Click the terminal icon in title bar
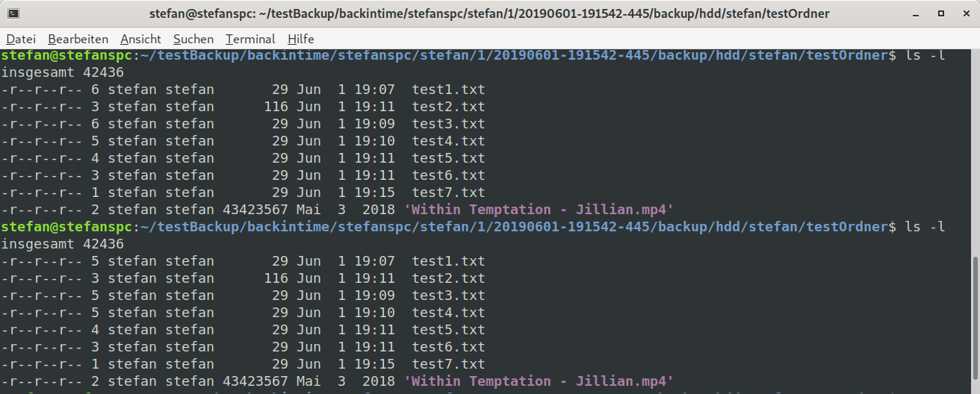The height and width of the screenshot is (394, 980). pyautogui.click(x=13, y=14)
